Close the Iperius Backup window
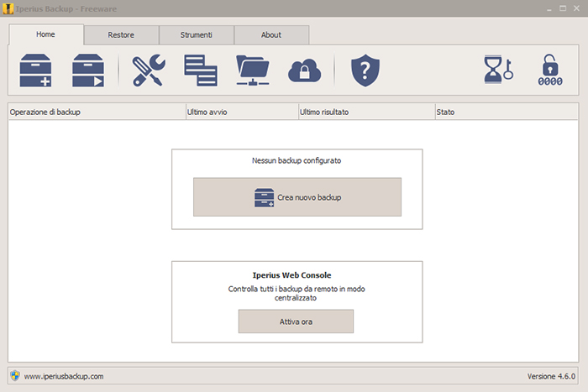This screenshot has width=588, height=392. (577, 8)
